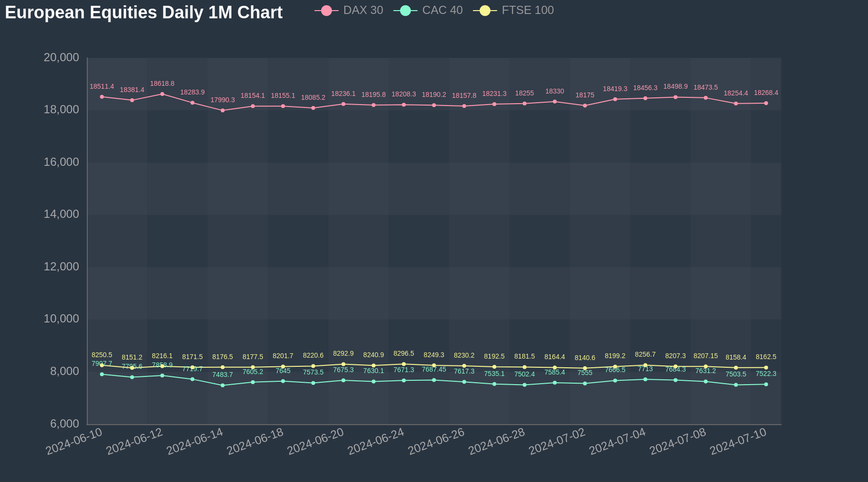
Task: Toggle the DAX 30 series in legend
Action: pos(349,10)
